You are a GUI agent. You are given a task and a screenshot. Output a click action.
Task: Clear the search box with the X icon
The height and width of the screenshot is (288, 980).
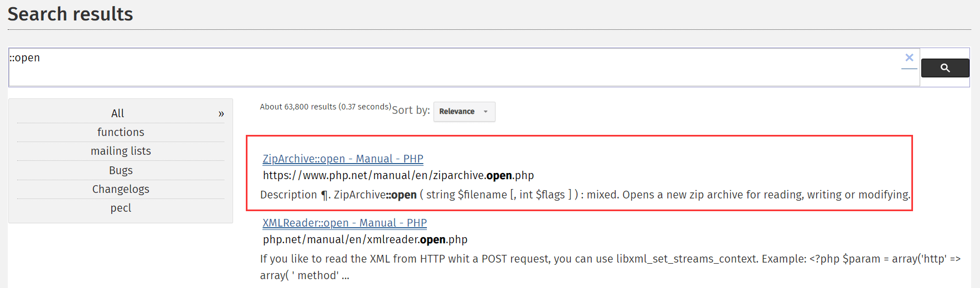pyautogui.click(x=909, y=57)
